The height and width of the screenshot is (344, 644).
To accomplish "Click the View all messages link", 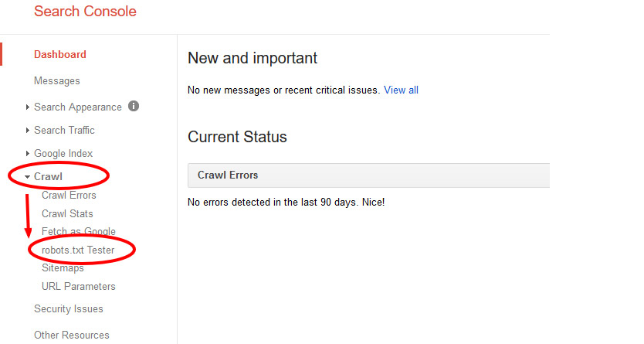I will tap(401, 90).
